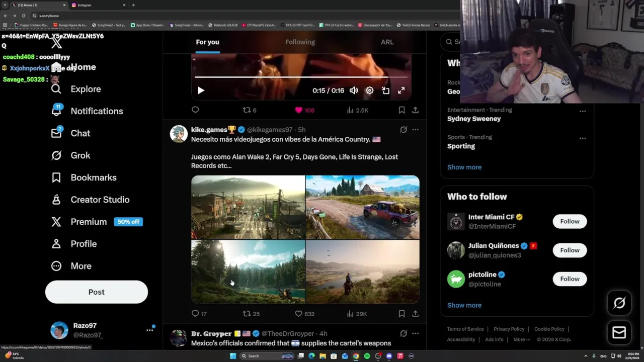Open the Privacy Policy link
Image resolution: width=644 pixels, height=362 pixels.
(x=509, y=329)
